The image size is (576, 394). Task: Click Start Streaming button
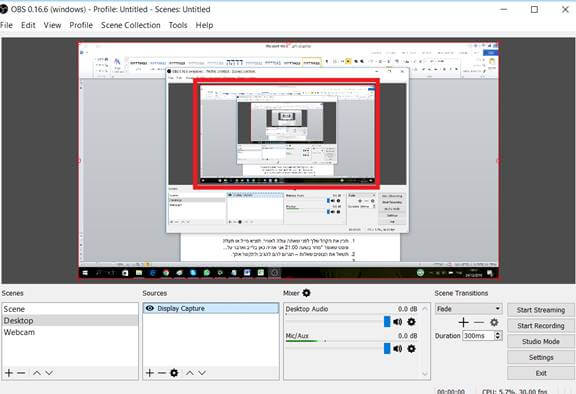[x=541, y=310]
